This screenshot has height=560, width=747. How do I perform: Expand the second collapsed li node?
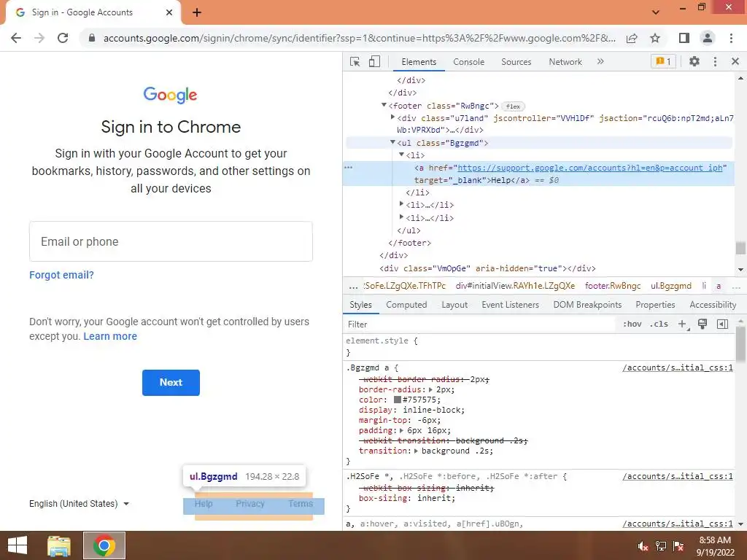(x=401, y=204)
